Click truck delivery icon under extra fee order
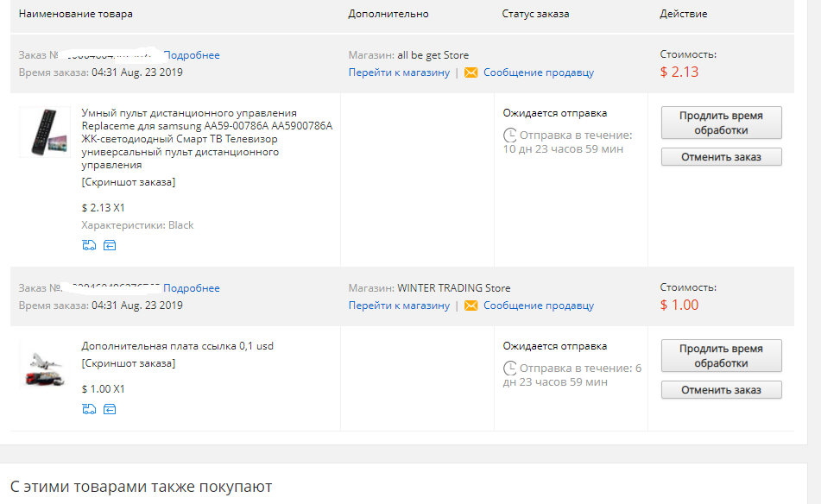 (x=89, y=409)
